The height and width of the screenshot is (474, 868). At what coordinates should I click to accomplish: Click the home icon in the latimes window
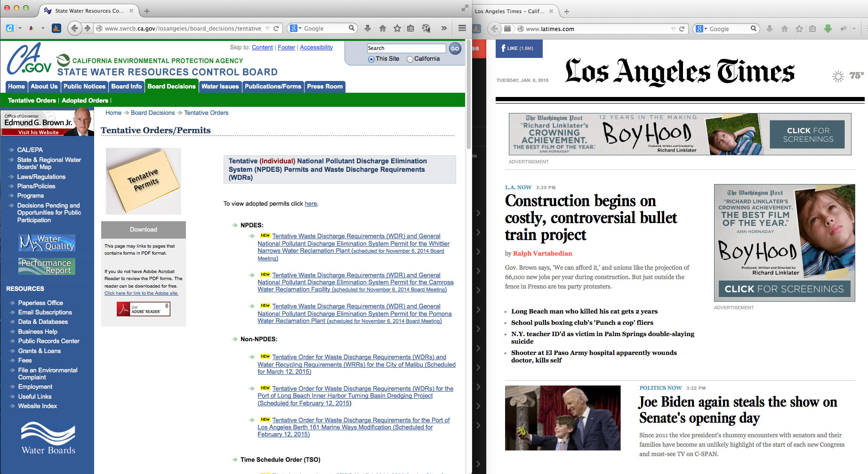click(x=785, y=29)
